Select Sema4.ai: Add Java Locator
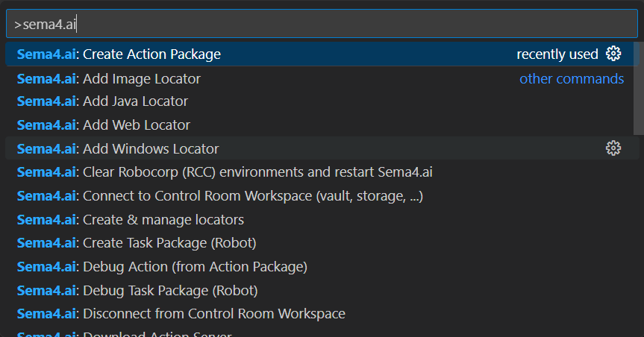 pos(322,101)
